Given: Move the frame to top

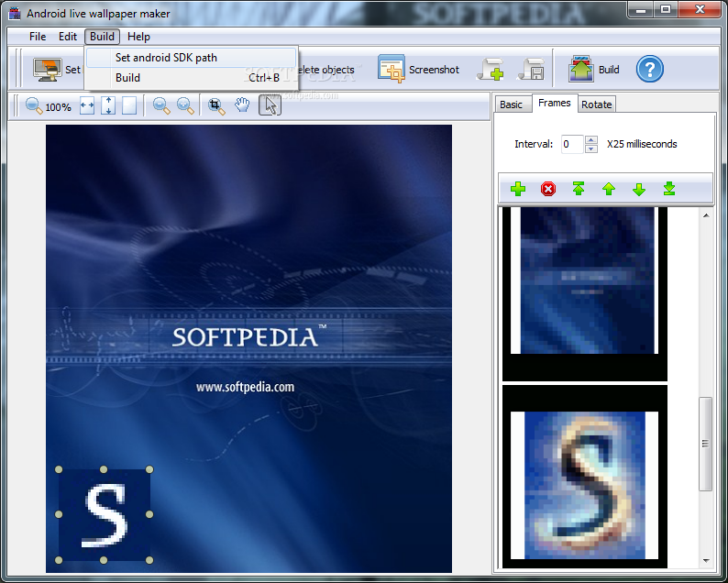Looking at the screenshot, I should coord(578,189).
